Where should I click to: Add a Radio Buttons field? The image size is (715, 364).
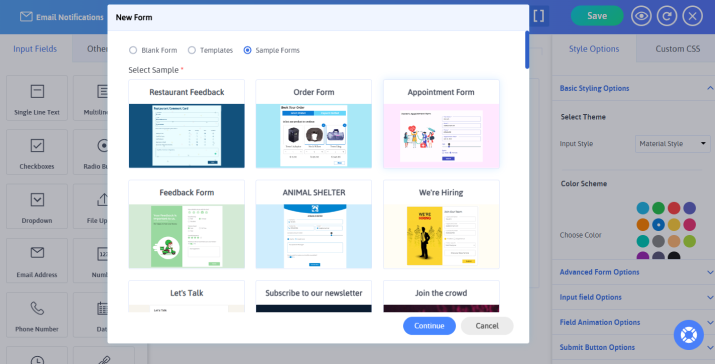pyautogui.click(x=90, y=152)
